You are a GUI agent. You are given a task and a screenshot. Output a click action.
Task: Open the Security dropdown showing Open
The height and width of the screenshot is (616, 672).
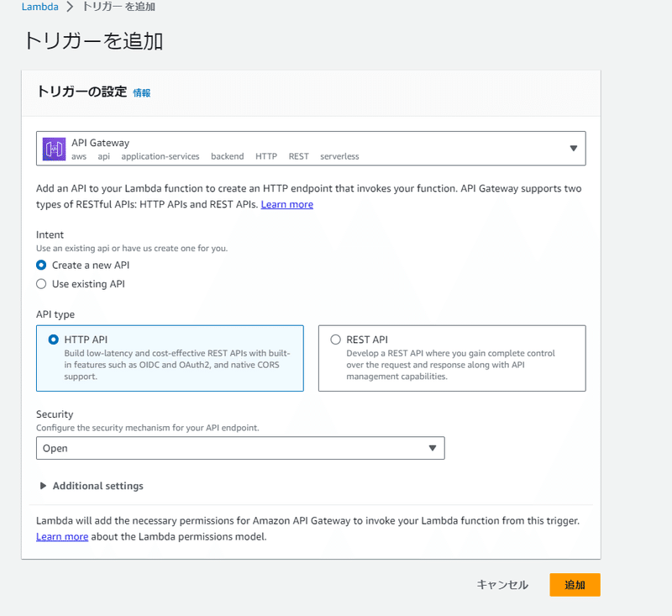pyautogui.click(x=240, y=448)
